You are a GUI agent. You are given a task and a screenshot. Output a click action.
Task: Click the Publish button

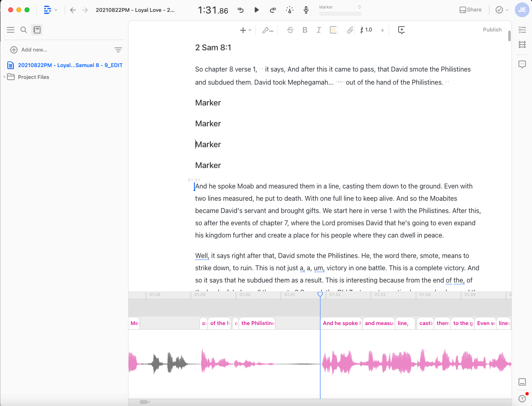pyautogui.click(x=492, y=30)
